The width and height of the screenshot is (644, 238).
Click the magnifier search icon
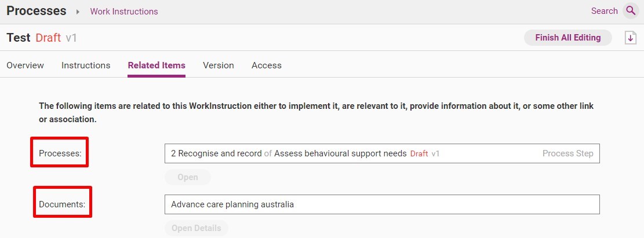pos(631,10)
